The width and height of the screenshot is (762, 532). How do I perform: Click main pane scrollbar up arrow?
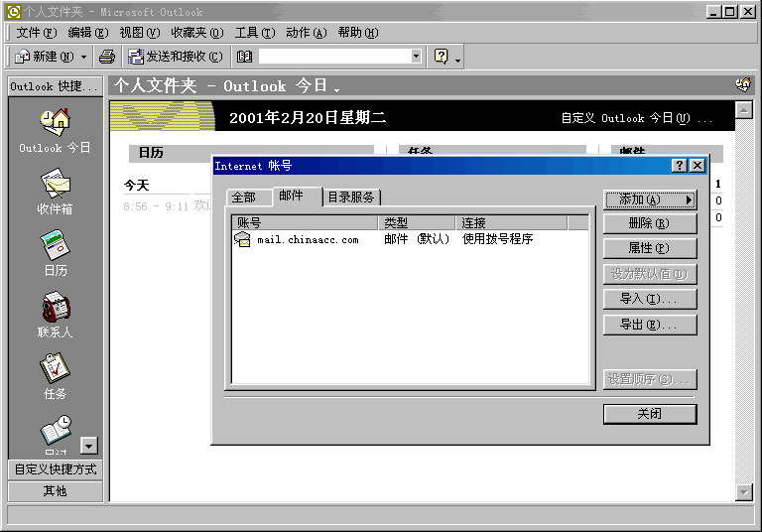[744, 110]
